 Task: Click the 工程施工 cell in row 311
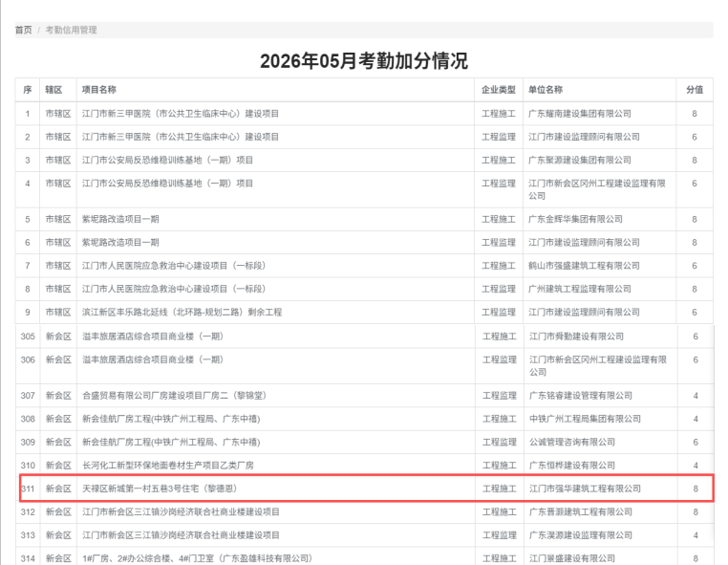(500, 489)
